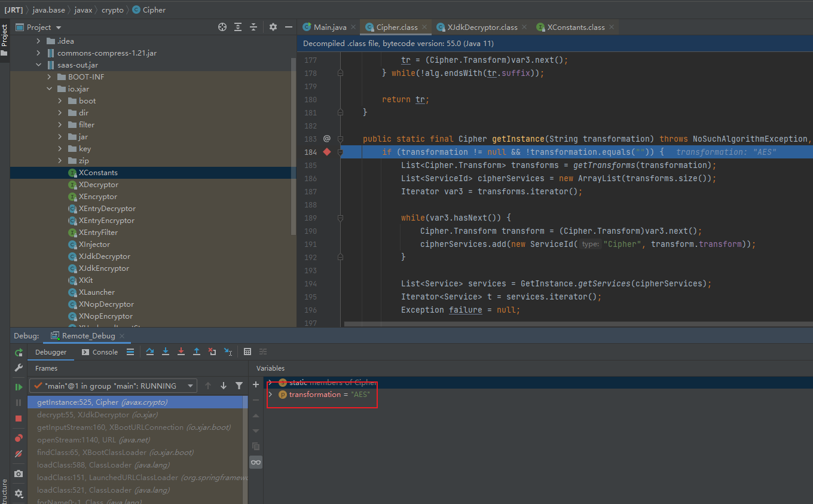The width and height of the screenshot is (813, 504).
Task: Expand the BOOT-INF folder
Action: pyautogui.click(x=49, y=77)
